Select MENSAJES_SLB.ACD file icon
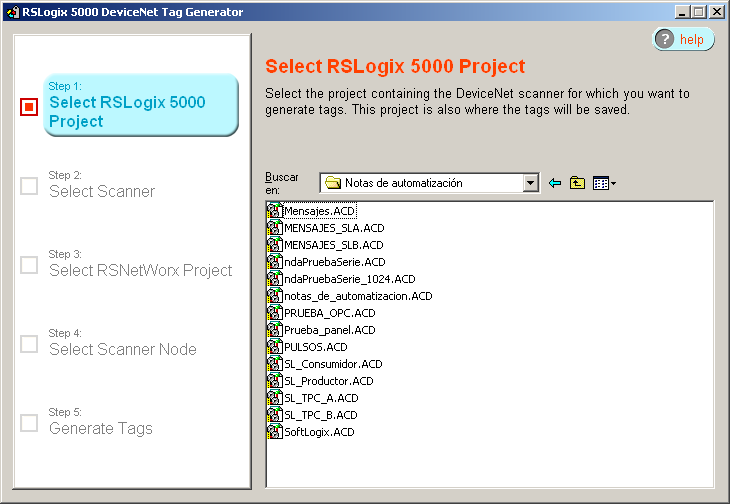This screenshot has height=504, width=730. pyautogui.click(x=275, y=245)
